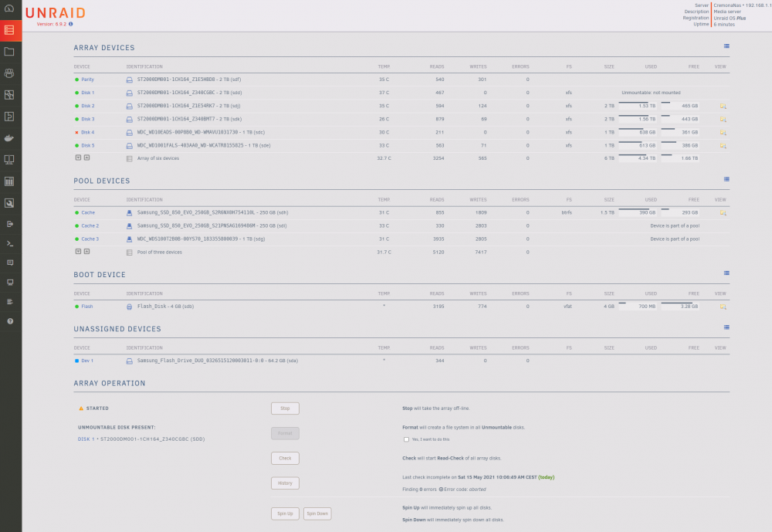The width and height of the screenshot is (772, 532).
Task: Open the Settings icon in sidebar
Action: (x=8, y=94)
